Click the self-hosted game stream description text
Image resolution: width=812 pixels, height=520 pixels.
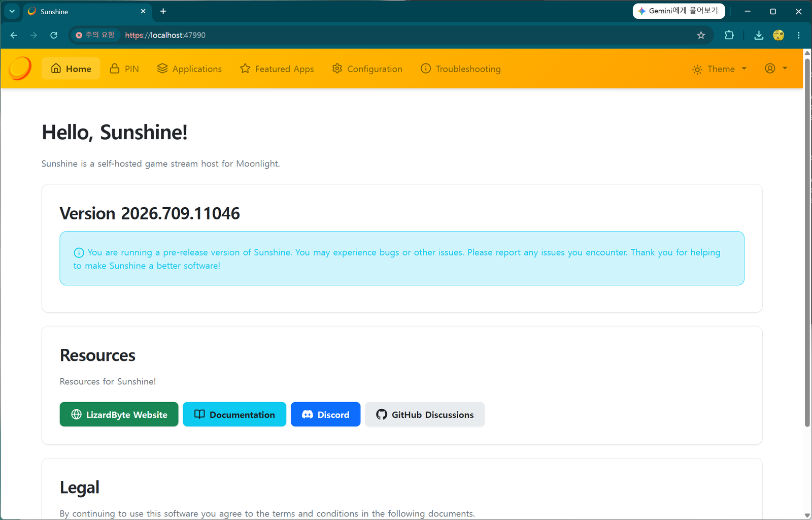[x=161, y=164]
